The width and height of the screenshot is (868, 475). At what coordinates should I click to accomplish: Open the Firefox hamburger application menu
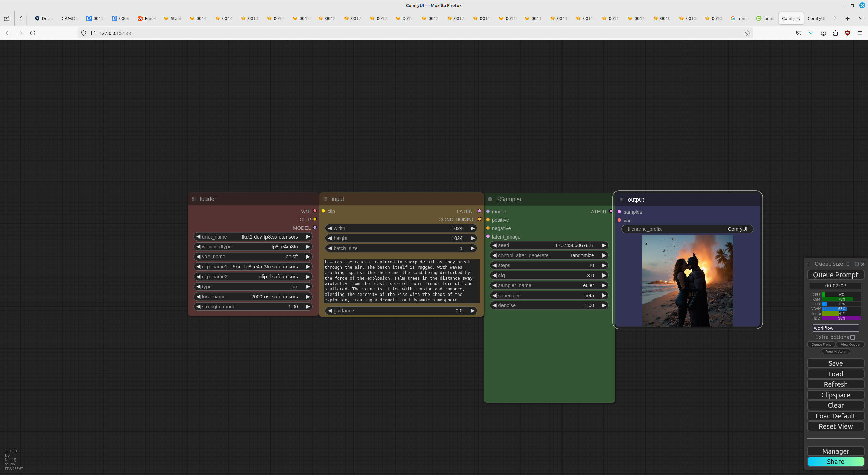860,33
